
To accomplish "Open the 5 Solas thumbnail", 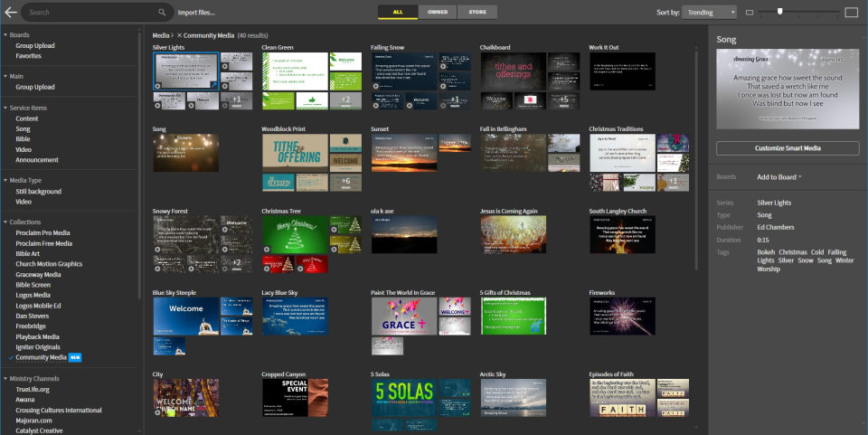I will coord(404,397).
